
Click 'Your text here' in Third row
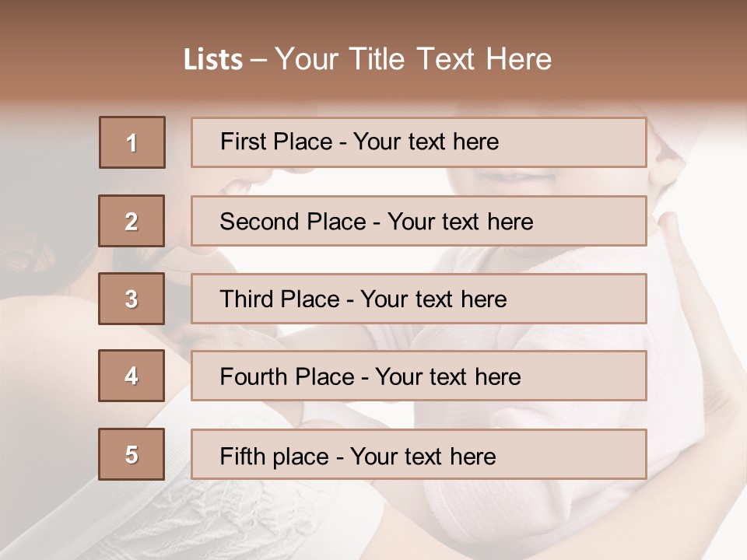(433, 299)
